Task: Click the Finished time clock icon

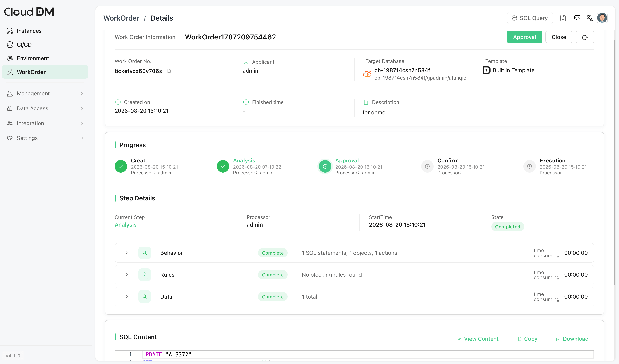Action: (x=246, y=102)
